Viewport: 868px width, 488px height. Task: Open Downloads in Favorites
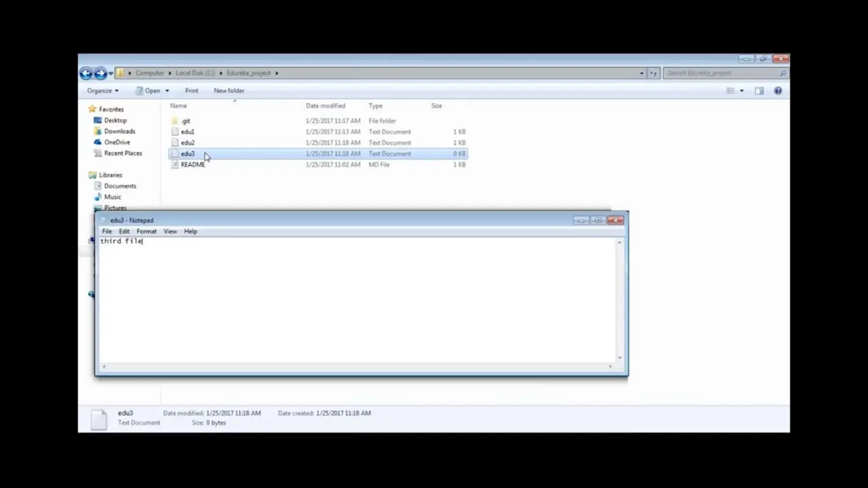[x=120, y=131]
